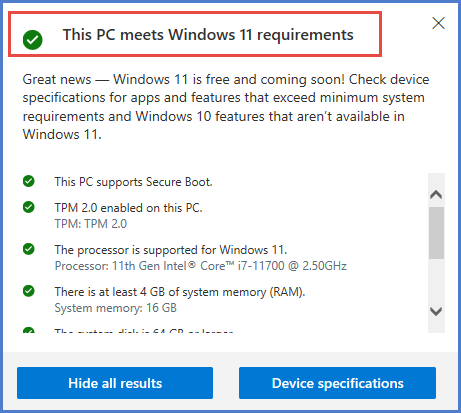Click 'TPM 2.0 enabled on this PC' result
461x413 pixels.
coord(128,208)
